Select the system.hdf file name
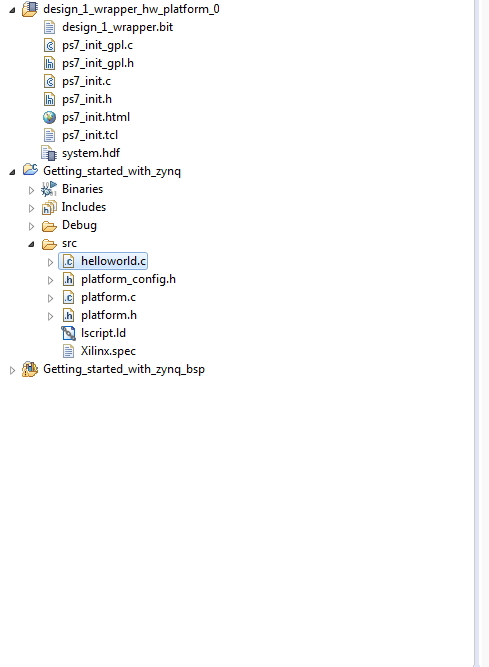 (x=91, y=153)
